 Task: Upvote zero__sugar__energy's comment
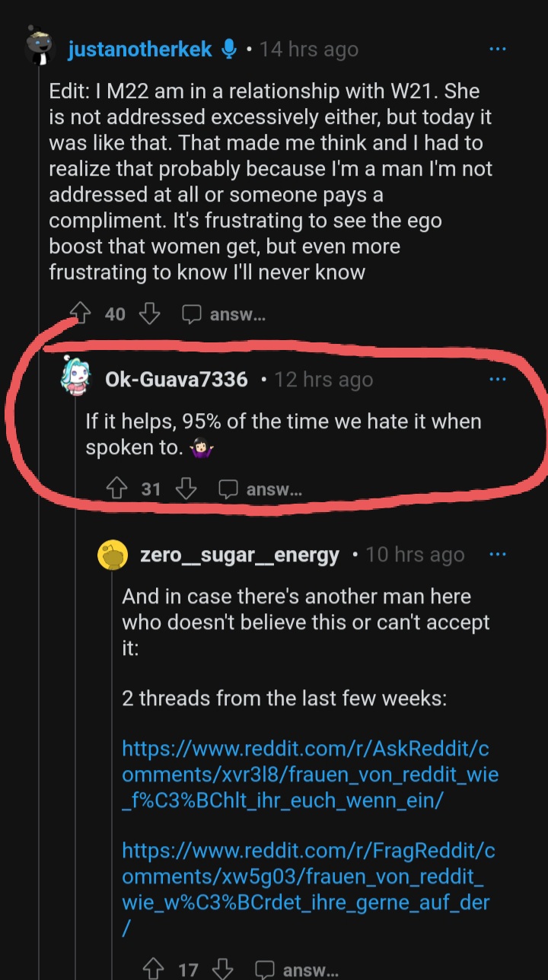tap(153, 969)
